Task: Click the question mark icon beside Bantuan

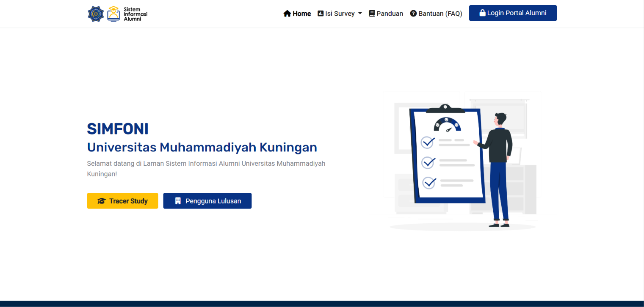Action: 413,14
